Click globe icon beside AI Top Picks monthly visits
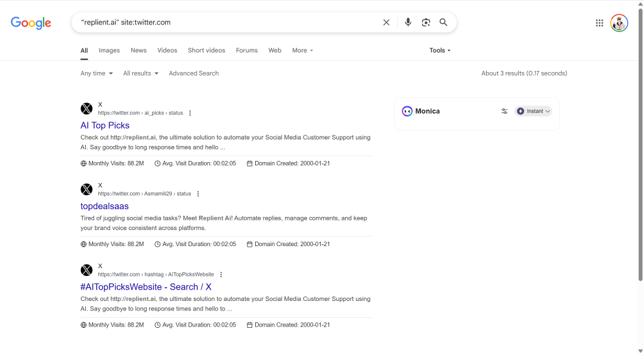The height and width of the screenshot is (354, 644). tap(83, 163)
